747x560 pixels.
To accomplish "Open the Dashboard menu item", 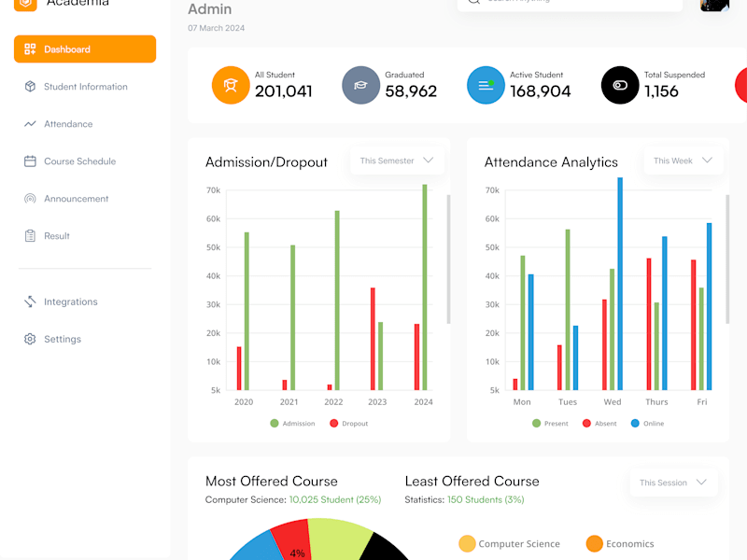I will coord(85,49).
